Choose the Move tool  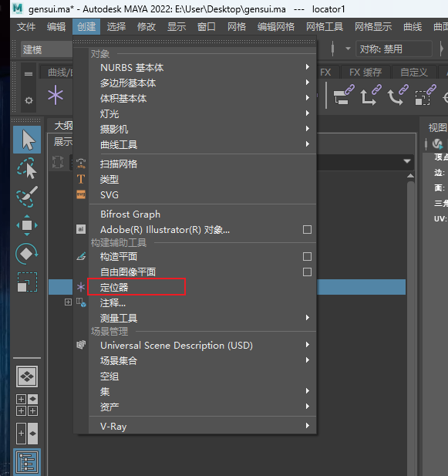click(x=27, y=225)
